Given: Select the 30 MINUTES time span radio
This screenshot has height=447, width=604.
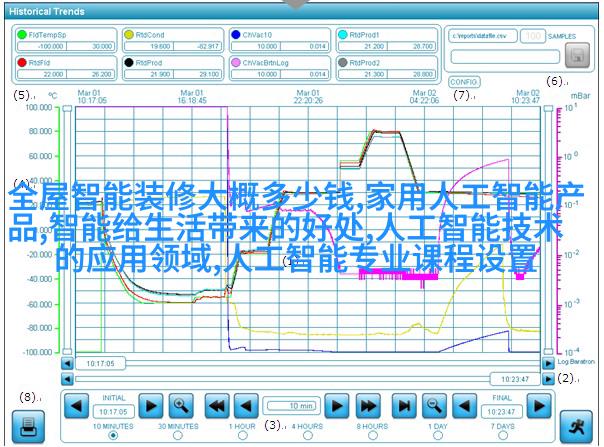Looking at the screenshot, I should [x=178, y=435].
